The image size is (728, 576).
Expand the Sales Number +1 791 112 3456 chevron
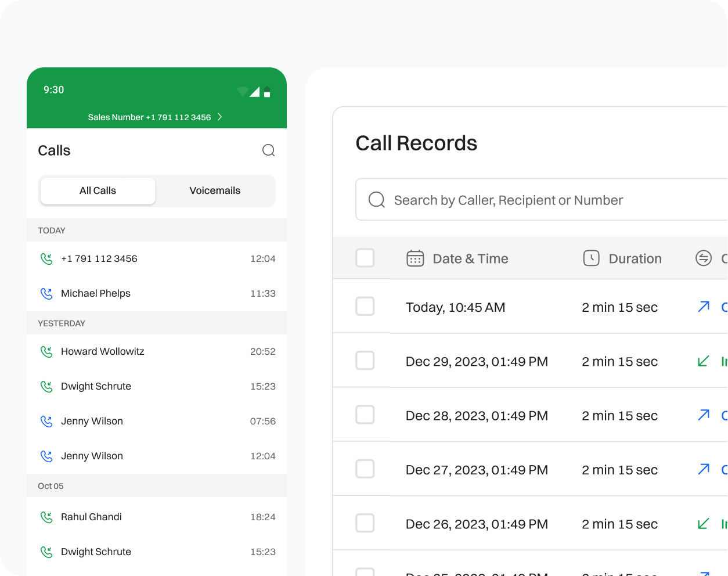[219, 117]
